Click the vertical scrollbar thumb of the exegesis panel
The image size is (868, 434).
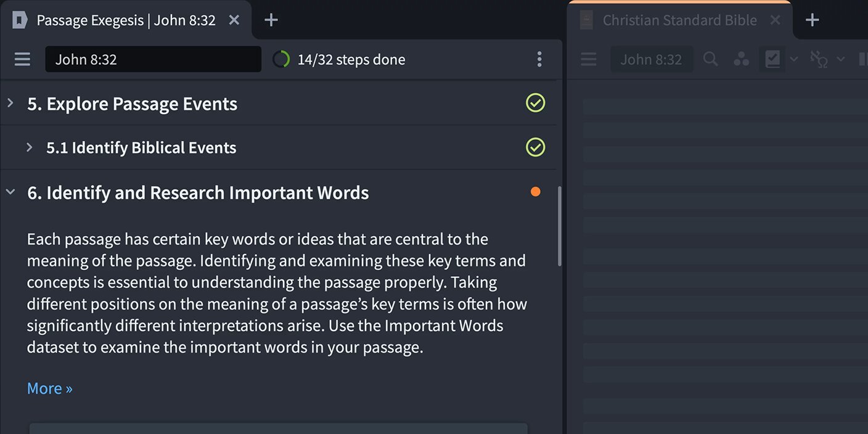(x=560, y=226)
